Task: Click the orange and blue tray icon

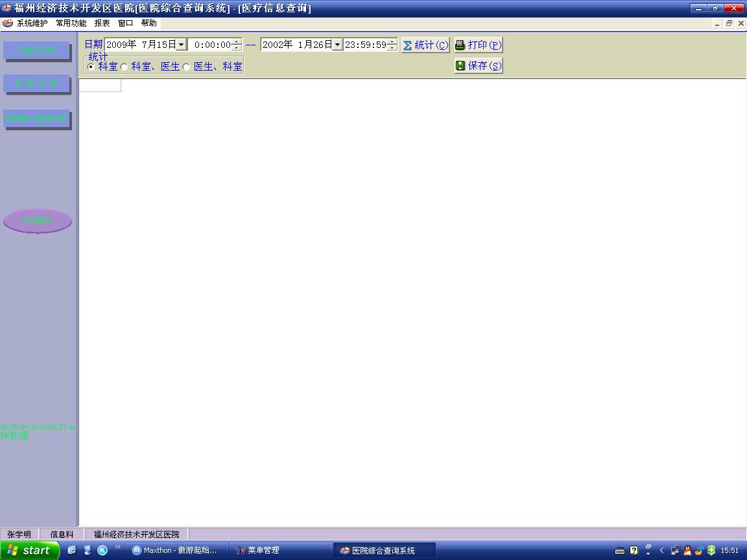Action: [x=699, y=550]
